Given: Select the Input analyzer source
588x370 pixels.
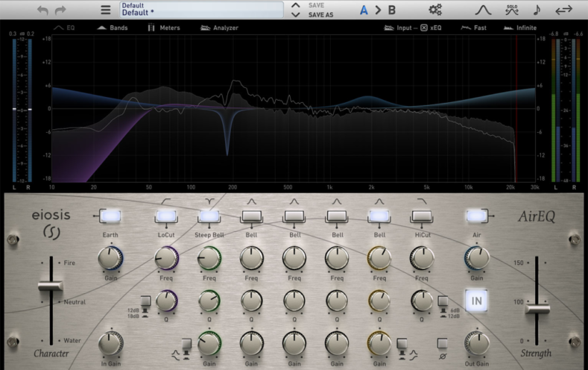Looking at the screenshot, I should [x=398, y=28].
